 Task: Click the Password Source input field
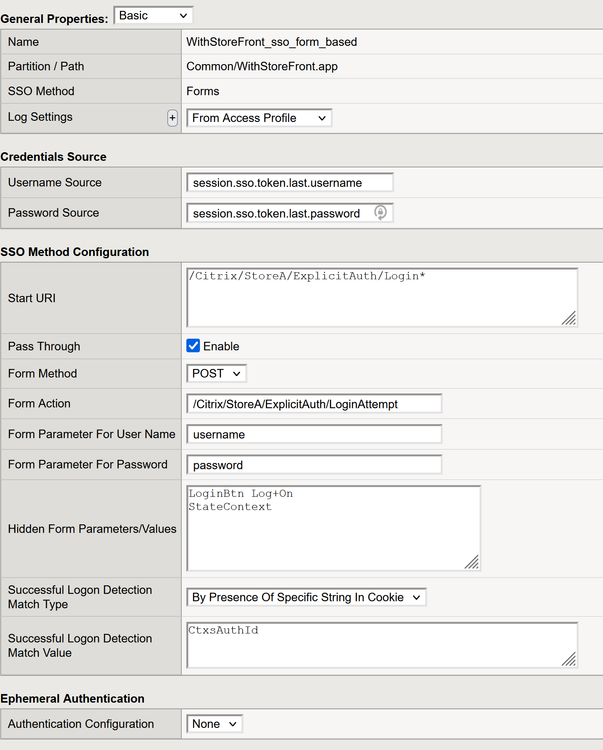(x=277, y=213)
